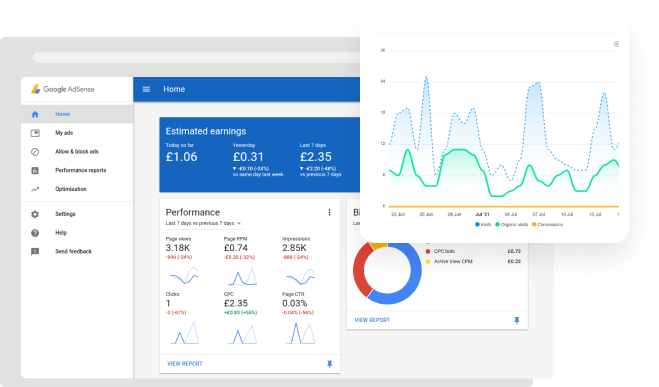Click the Allow & block ads icon
The image size is (659, 387).
(x=35, y=152)
